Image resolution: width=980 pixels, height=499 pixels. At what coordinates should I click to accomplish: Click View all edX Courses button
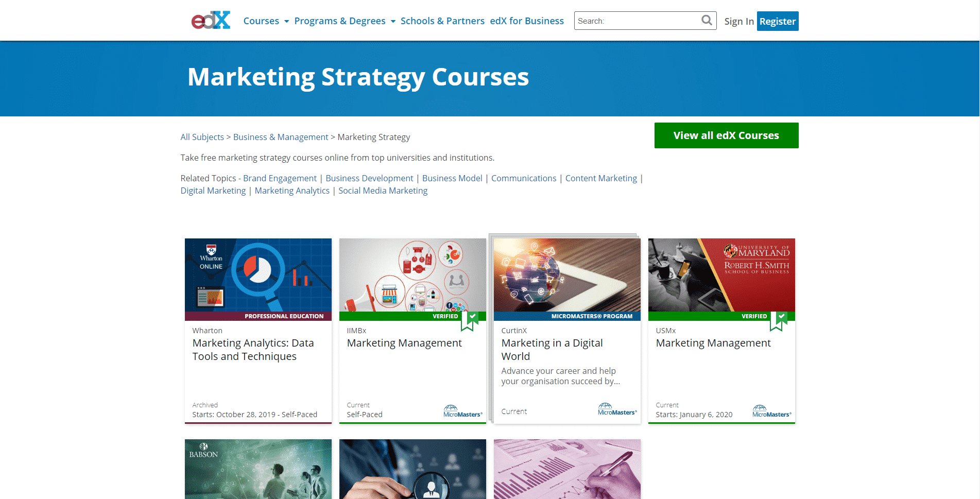726,135
